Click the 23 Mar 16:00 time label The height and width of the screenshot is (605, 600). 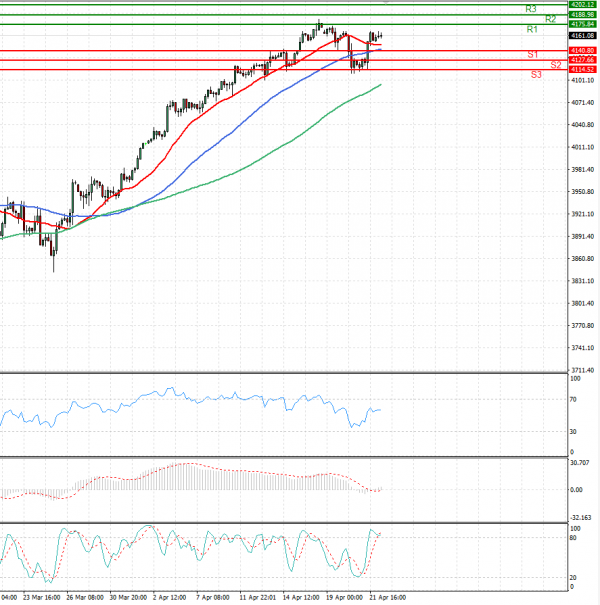point(42,598)
